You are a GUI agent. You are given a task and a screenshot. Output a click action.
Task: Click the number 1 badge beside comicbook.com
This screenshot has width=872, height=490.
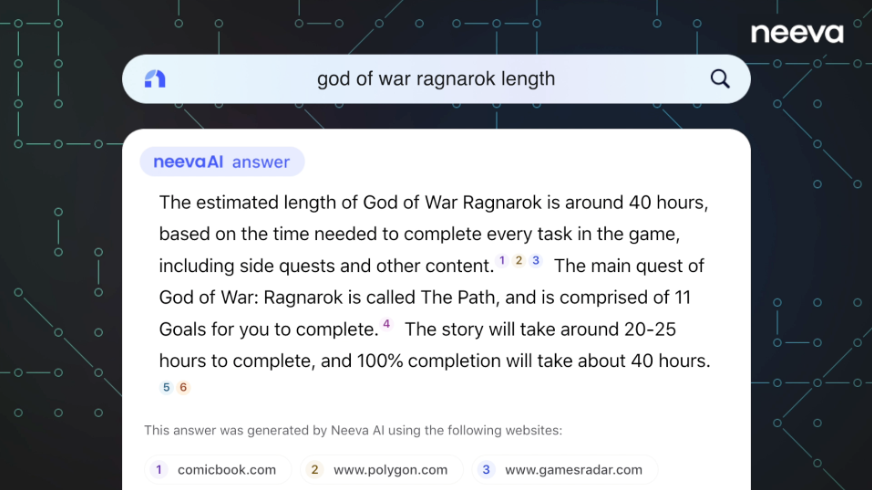coord(159,470)
